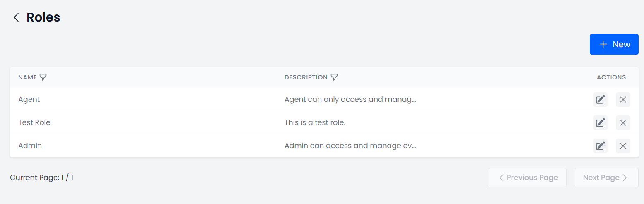Select the Agent role name
The width and height of the screenshot is (644, 204).
[29, 100]
